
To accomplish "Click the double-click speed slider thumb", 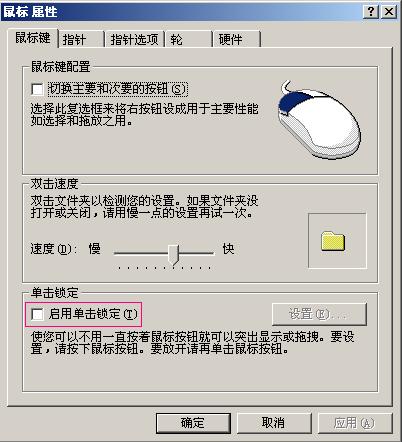I will pyautogui.click(x=173, y=254).
